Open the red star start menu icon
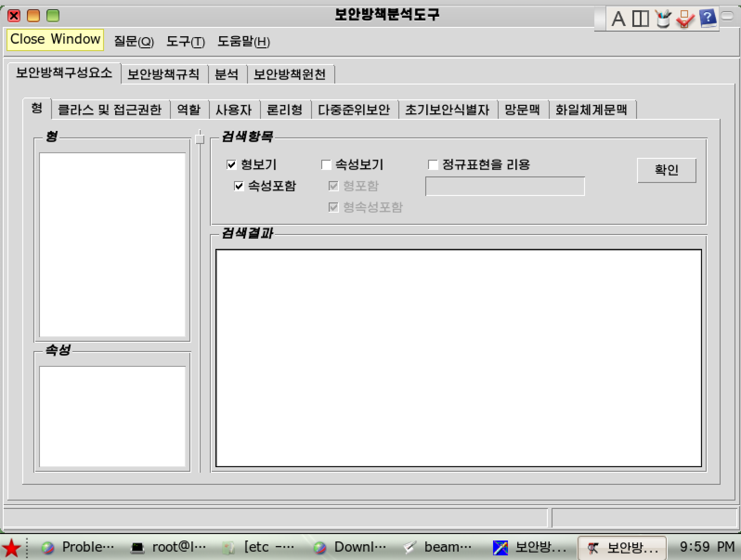Screen dimensions: 741x560 pyautogui.click(x=11, y=548)
